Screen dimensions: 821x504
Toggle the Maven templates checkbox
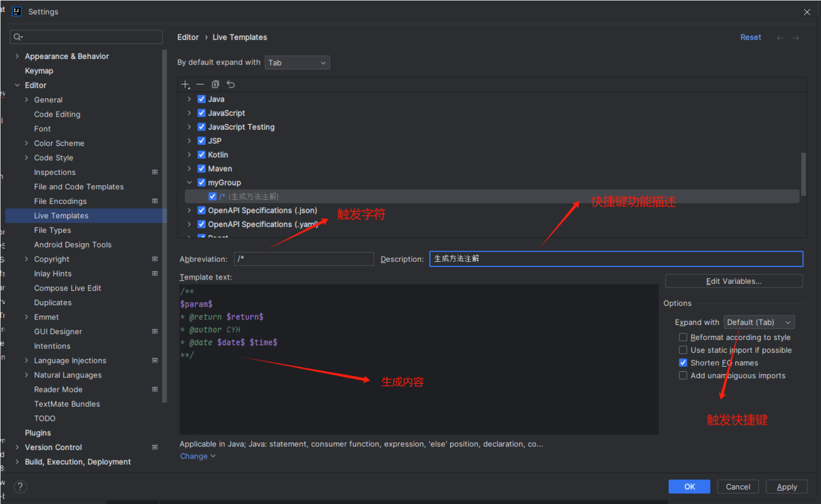pos(201,169)
